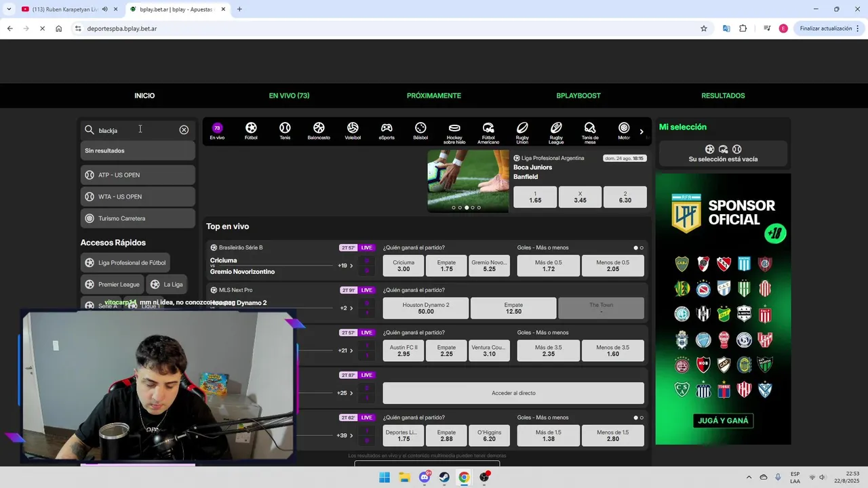This screenshot has width=868, height=488.
Task: Expand the +19 markets for Criciuma match
Action: [346, 266]
